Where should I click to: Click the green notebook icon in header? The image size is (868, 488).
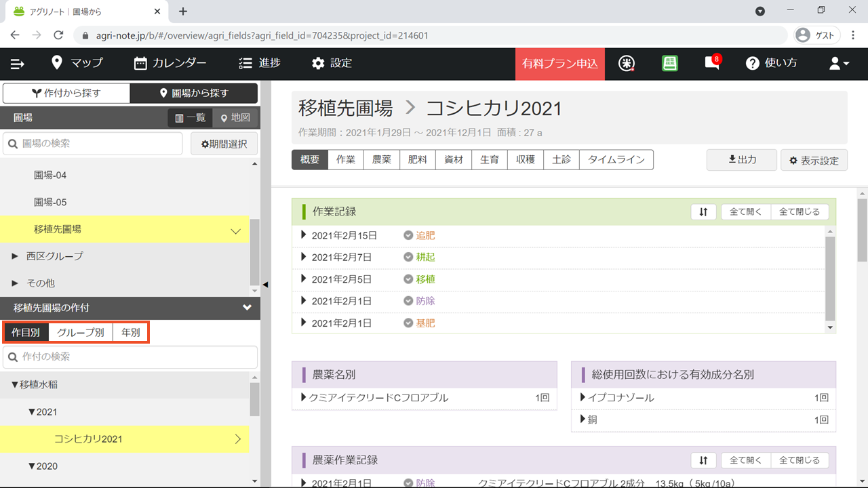[670, 63]
